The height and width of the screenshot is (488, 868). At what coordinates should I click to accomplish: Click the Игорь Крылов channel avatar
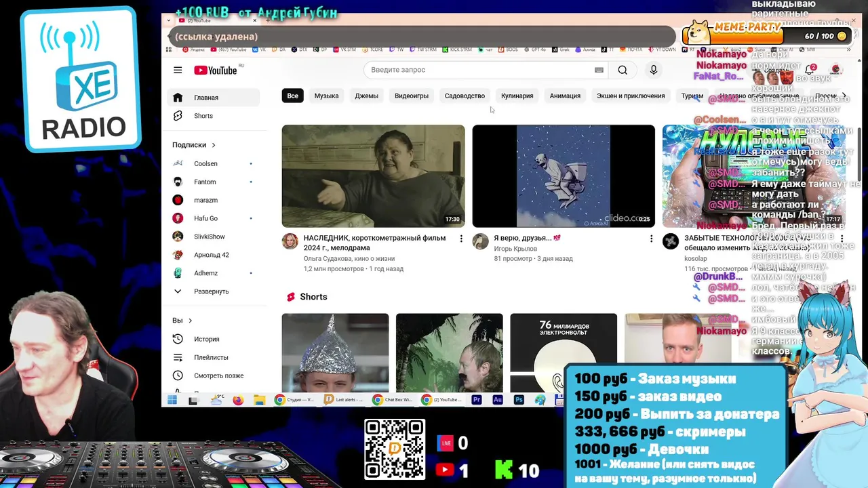click(x=480, y=241)
